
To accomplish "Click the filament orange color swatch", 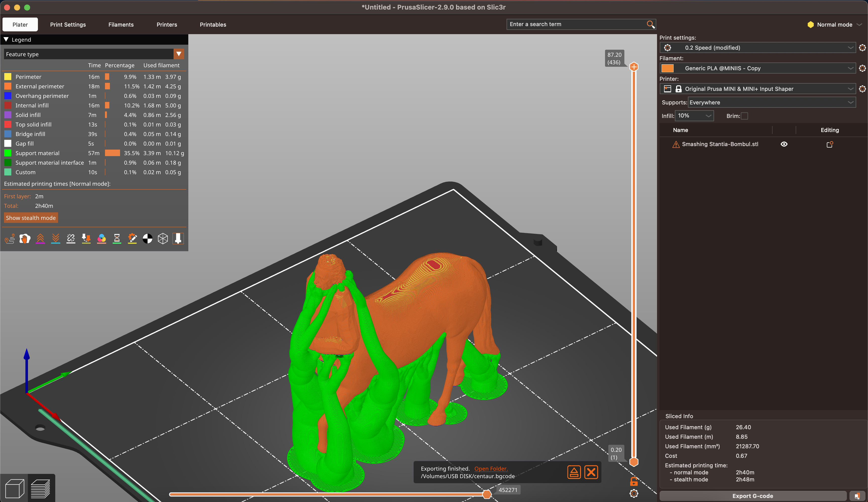I will (x=668, y=68).
